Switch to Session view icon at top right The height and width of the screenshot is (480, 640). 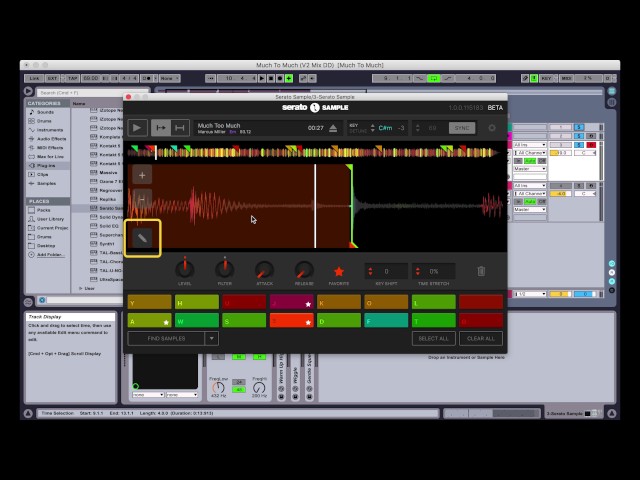pos(612,102)
